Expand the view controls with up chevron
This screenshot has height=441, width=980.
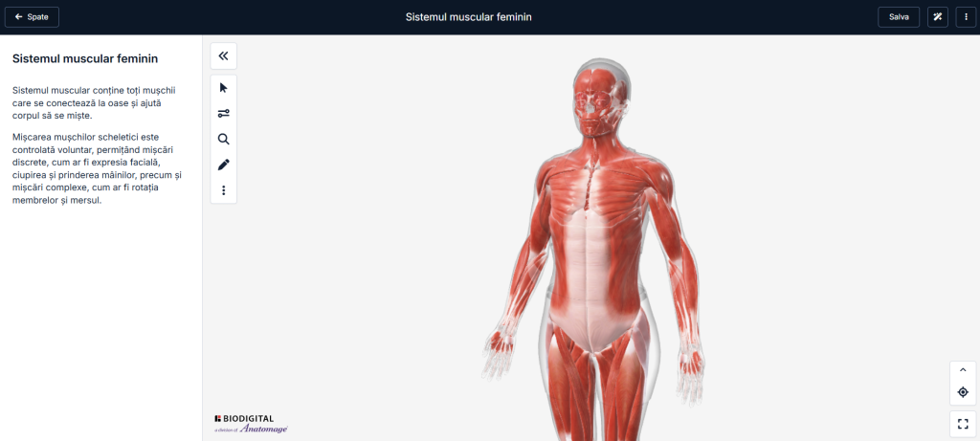(x=962, y=370)
